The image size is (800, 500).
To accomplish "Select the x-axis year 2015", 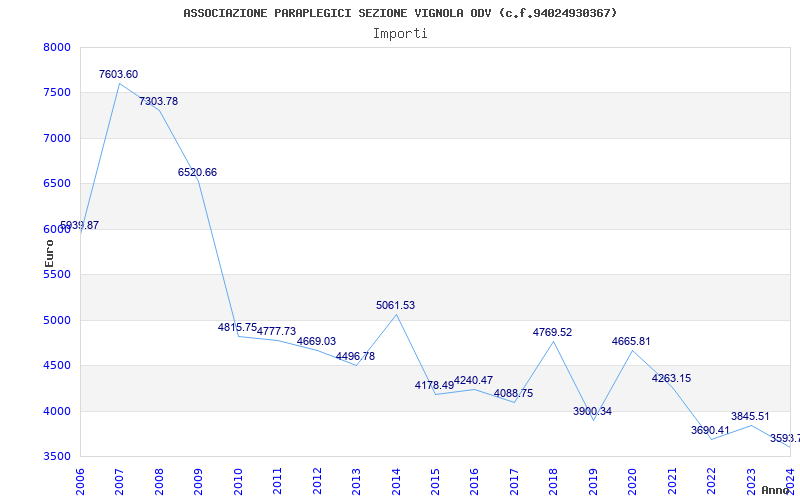I will tap(435, 482).
